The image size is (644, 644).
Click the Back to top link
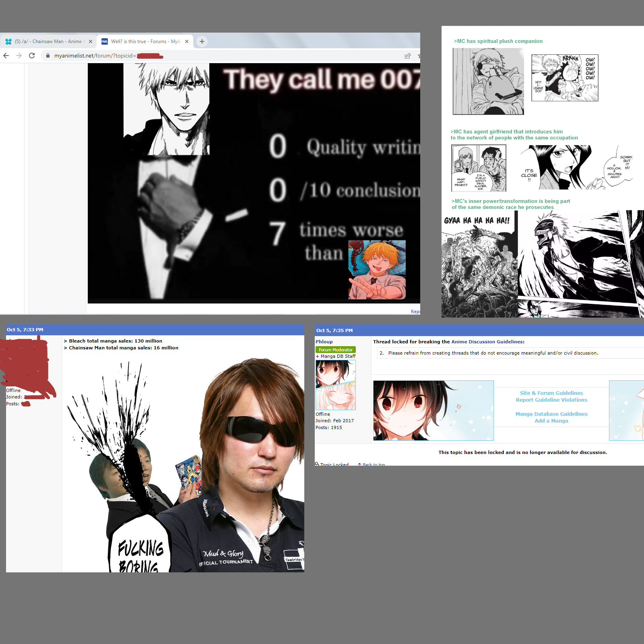(x=373, y=464)
